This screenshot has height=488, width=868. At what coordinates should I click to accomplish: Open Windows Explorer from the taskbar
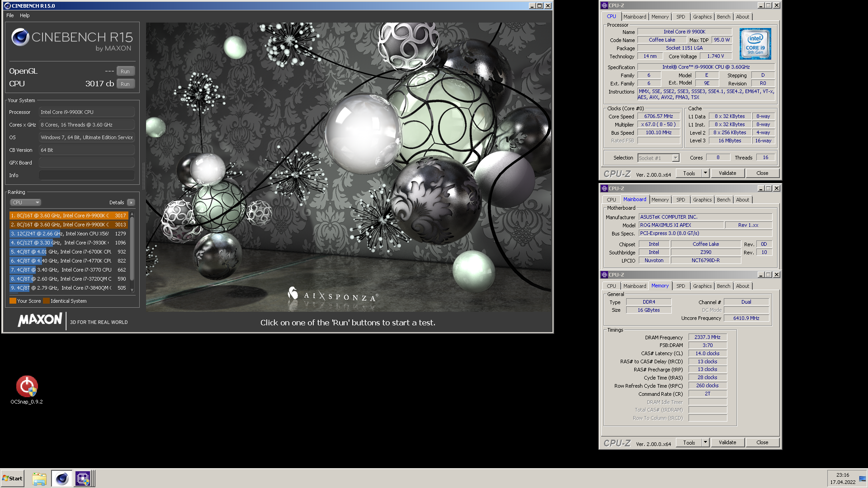tap(39, 479)
